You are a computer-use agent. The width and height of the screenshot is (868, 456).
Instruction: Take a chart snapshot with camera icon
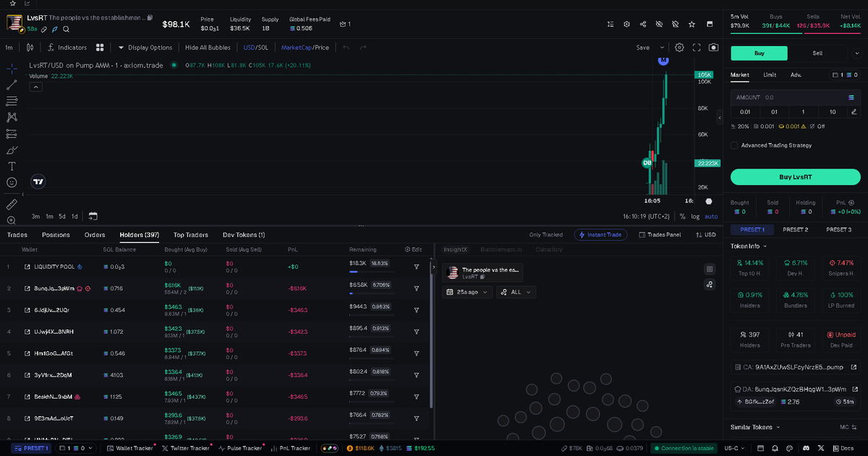point(714,48)
